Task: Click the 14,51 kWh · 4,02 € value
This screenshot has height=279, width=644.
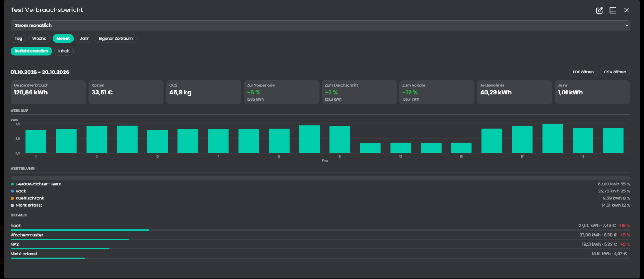Action: tap(609, 254)
